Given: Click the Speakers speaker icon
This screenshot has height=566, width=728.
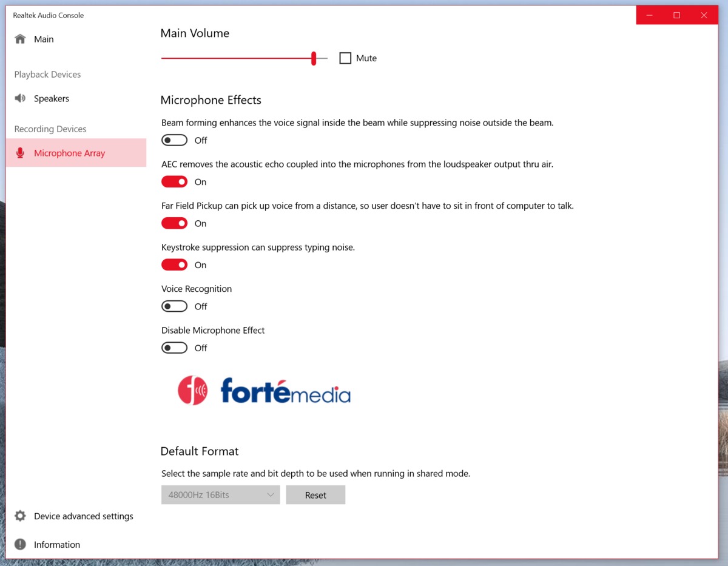Looking at the screenshot, I should click(x=21, y=98).
